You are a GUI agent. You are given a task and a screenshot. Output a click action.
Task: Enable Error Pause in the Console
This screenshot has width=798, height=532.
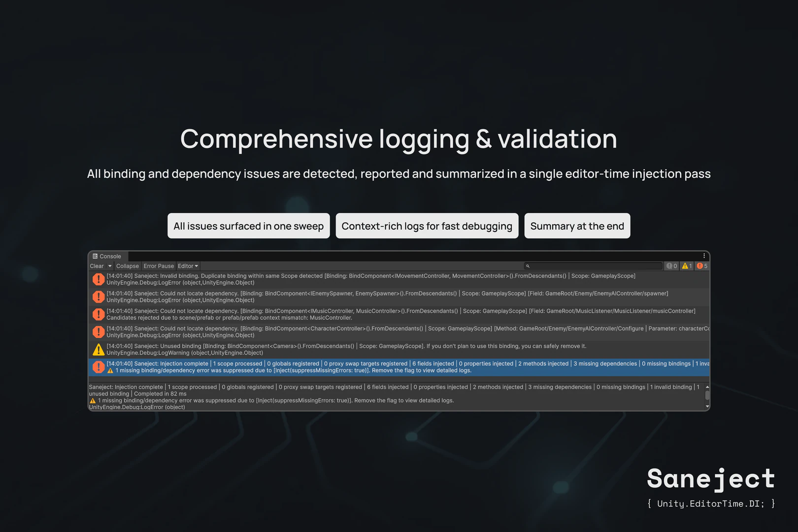tap(158, 266)
